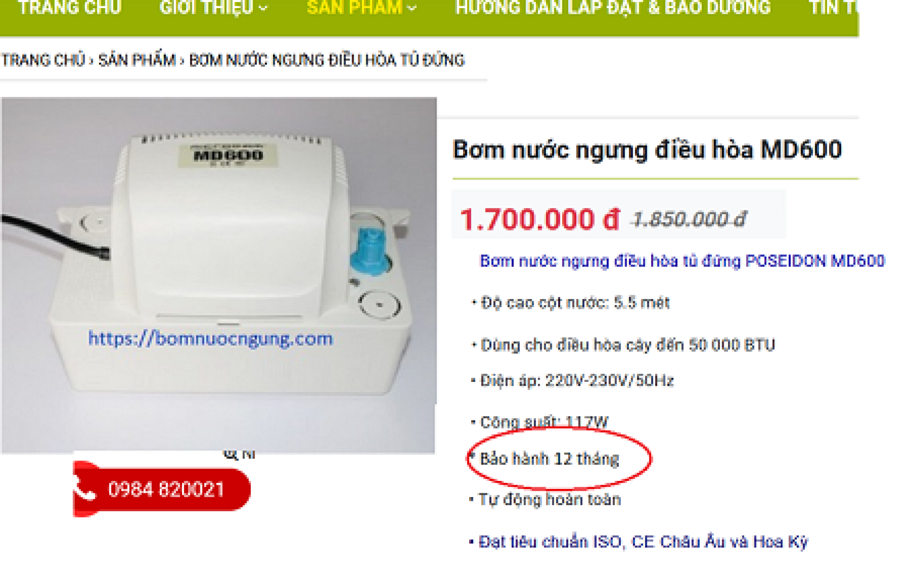Screen dimensions: 910x588
Task: Open the TRANG CHỦ menu item
Action: coord(70,8)
